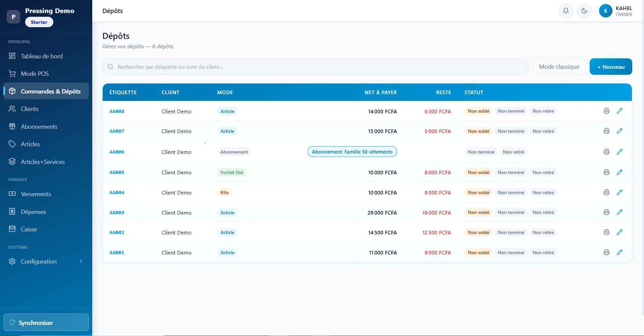Open the AA003 label link
Screen dimensions: 644x336
[x=117, y=213]
